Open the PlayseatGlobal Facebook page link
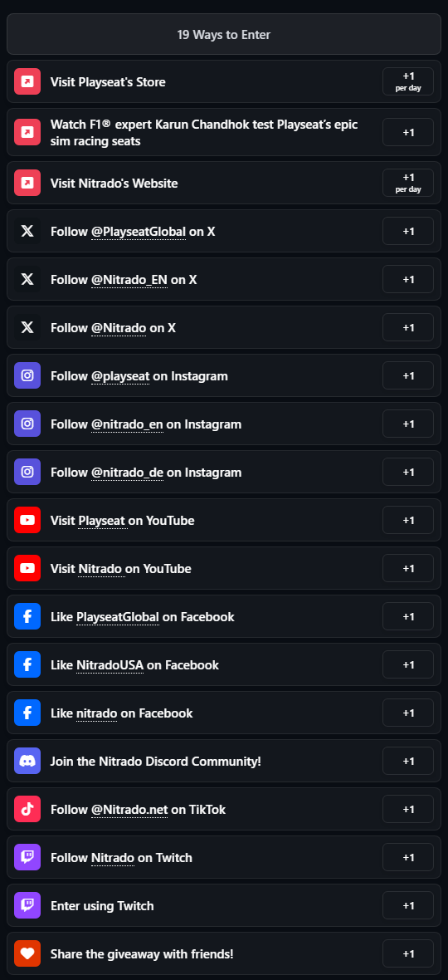Screen dimensions: 448x980 pos(118,616)
